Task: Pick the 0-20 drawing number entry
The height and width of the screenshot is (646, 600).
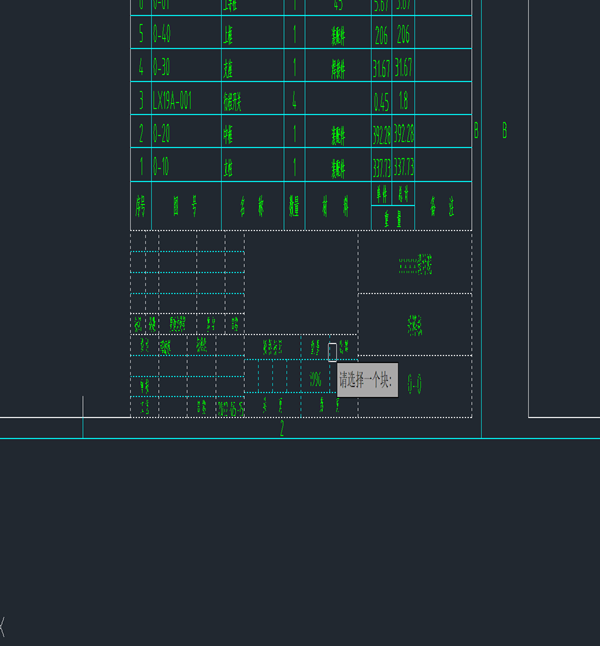Action: click(x=161, y=133)
